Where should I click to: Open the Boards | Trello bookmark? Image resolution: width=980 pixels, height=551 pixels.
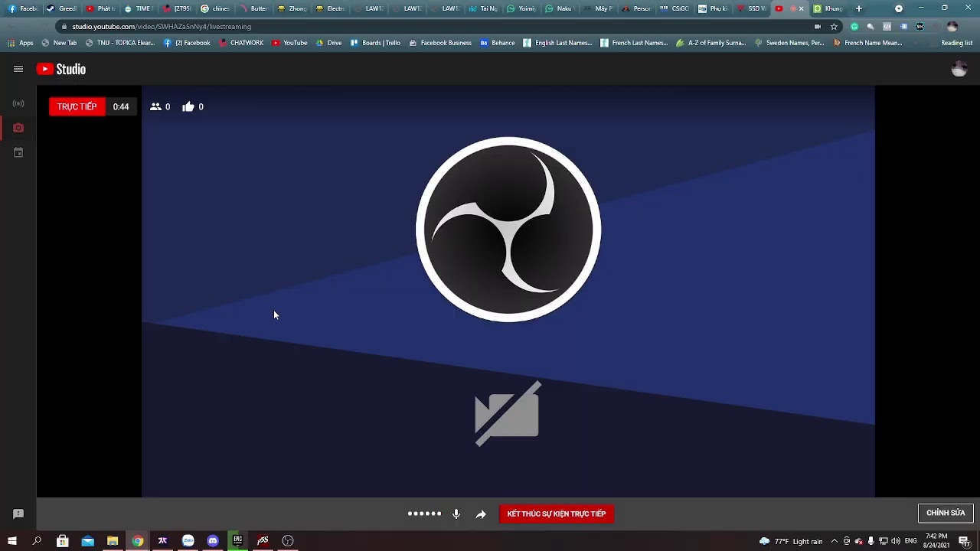375,43
